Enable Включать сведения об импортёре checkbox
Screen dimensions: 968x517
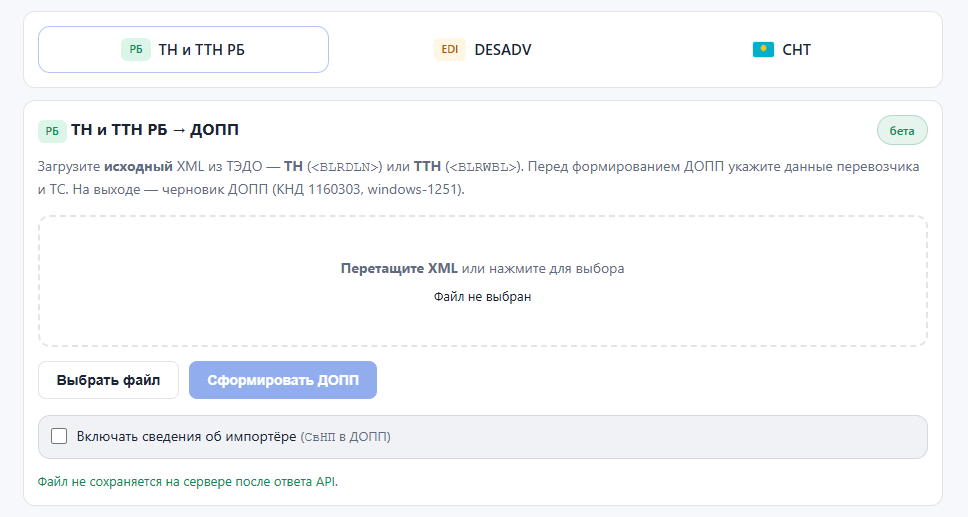click(x=59, y=437)
